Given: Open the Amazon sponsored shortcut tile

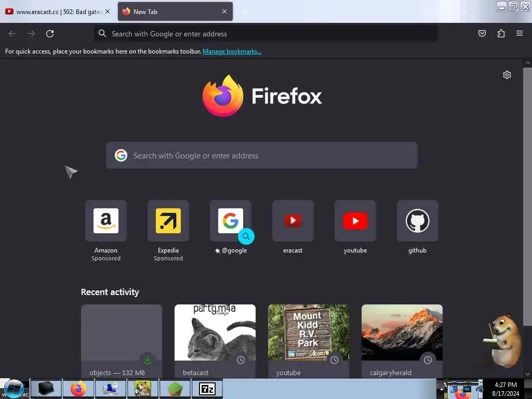Looking at the screenshot, I should (106, 221).
